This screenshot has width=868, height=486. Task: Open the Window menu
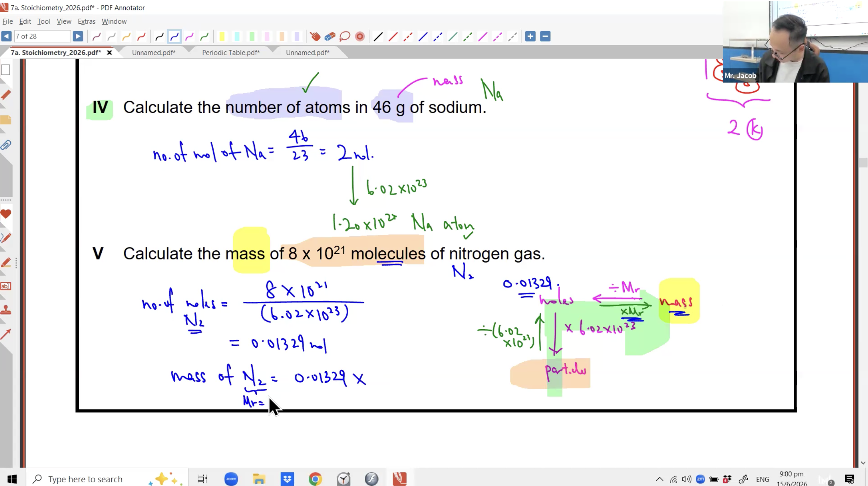point(114,21)
